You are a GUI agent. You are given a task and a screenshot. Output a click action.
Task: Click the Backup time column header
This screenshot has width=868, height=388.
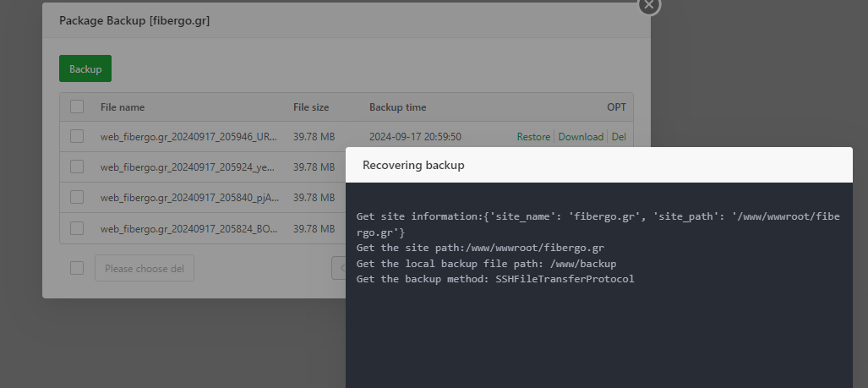pyautogui.click(x=397, y=107)
